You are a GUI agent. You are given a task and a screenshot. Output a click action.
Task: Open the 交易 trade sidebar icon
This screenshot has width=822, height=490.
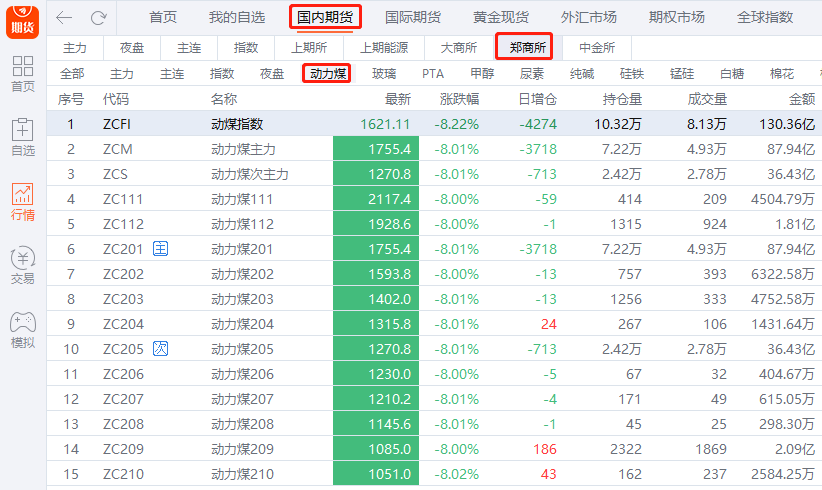click(x=22, y=265)
